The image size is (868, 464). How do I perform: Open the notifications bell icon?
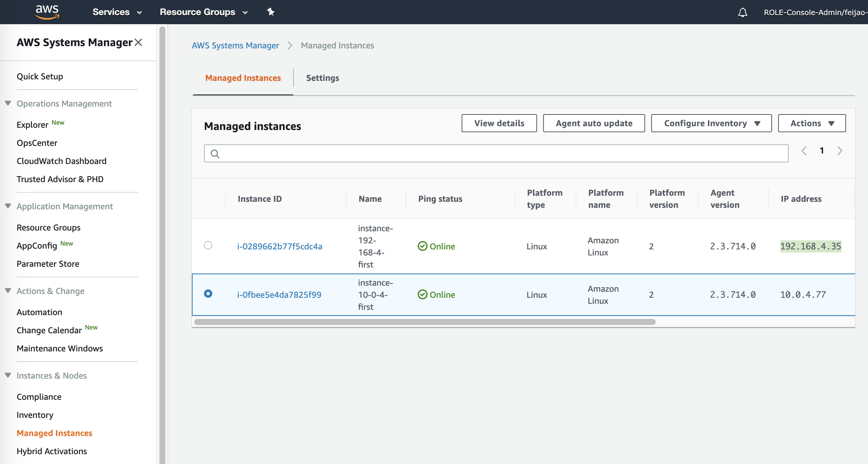743,12
